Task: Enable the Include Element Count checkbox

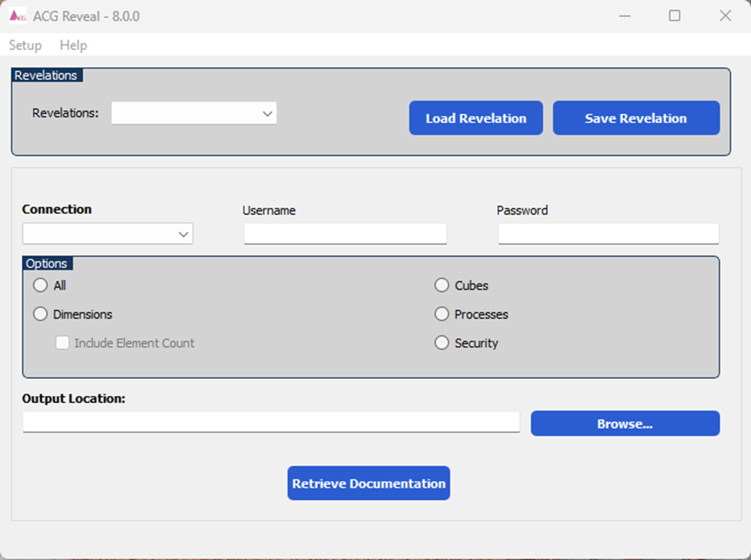Action: point(62,342)
